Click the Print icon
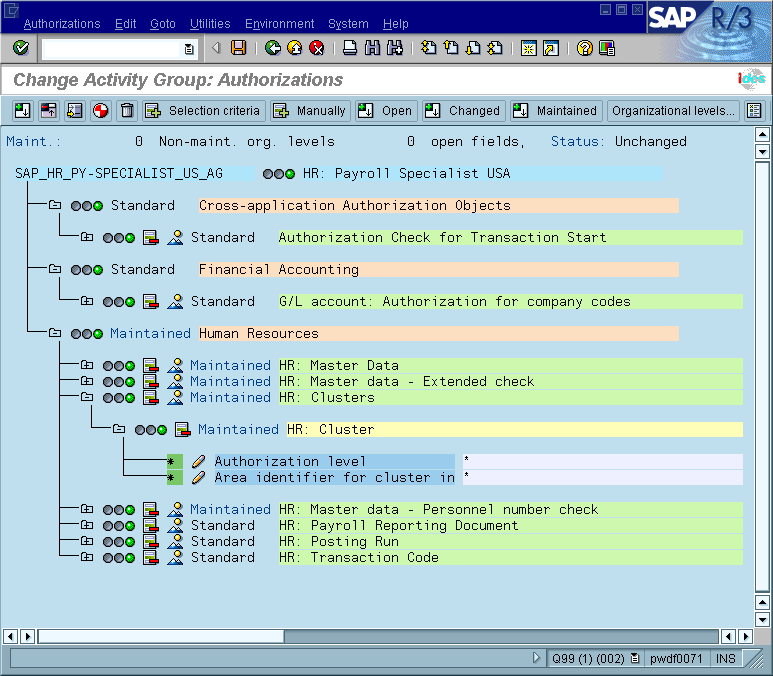 click(350, 48)
